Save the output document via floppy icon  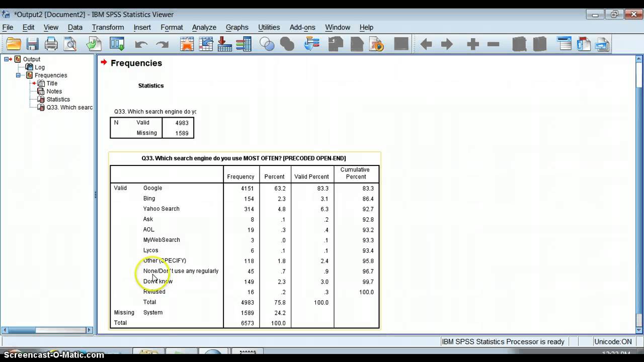[x=33, y=44]
